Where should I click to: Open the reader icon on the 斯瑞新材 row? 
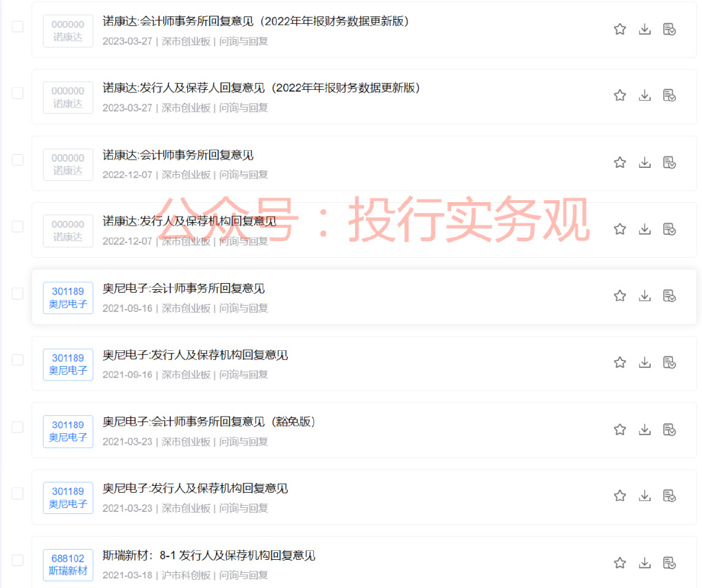[x=669, y=562]
